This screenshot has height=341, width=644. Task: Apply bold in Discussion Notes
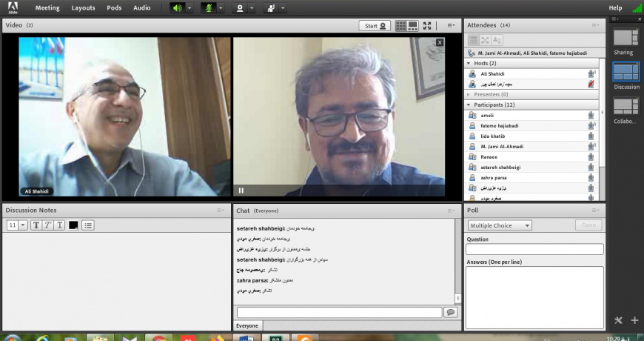36,225
